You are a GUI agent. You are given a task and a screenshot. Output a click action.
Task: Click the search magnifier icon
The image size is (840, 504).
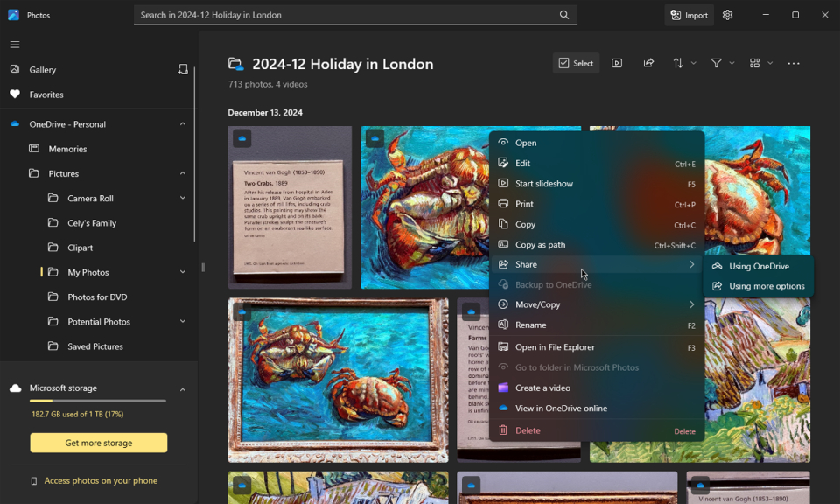[x=564, y=15]
